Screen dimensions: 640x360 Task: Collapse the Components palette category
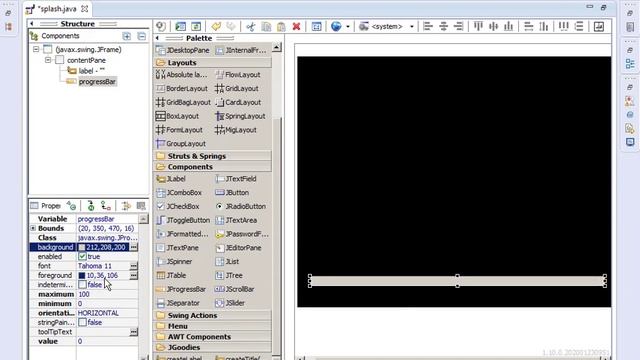tap(213, 167)
